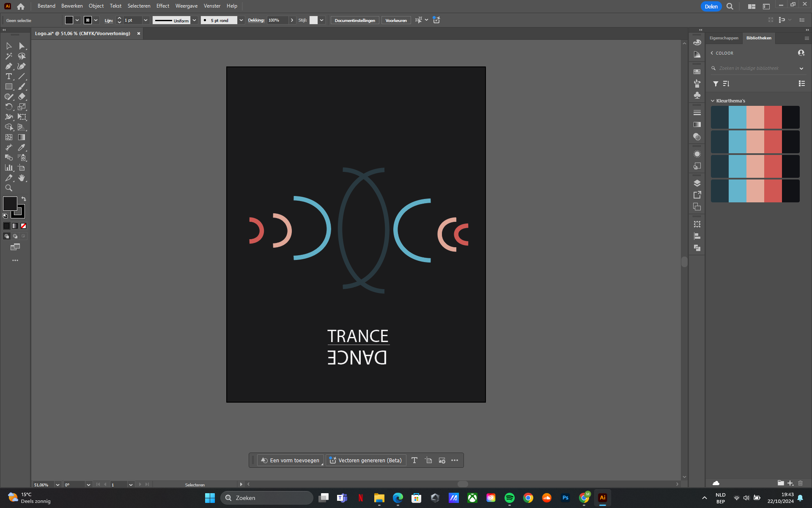The height and width of the screenshot is (508, 812).
Task: Pick the Eyedropper tool
Action: (x=22, y=147)
